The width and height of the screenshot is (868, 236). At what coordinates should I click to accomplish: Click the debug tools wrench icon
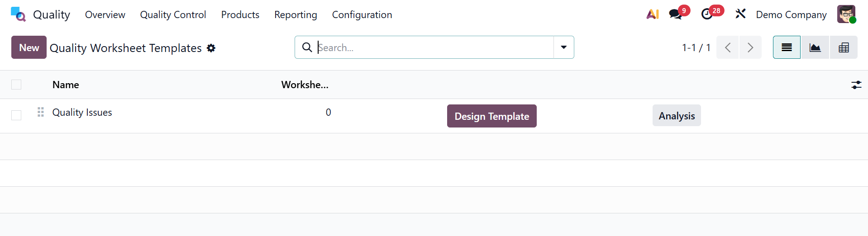(740, 14)
